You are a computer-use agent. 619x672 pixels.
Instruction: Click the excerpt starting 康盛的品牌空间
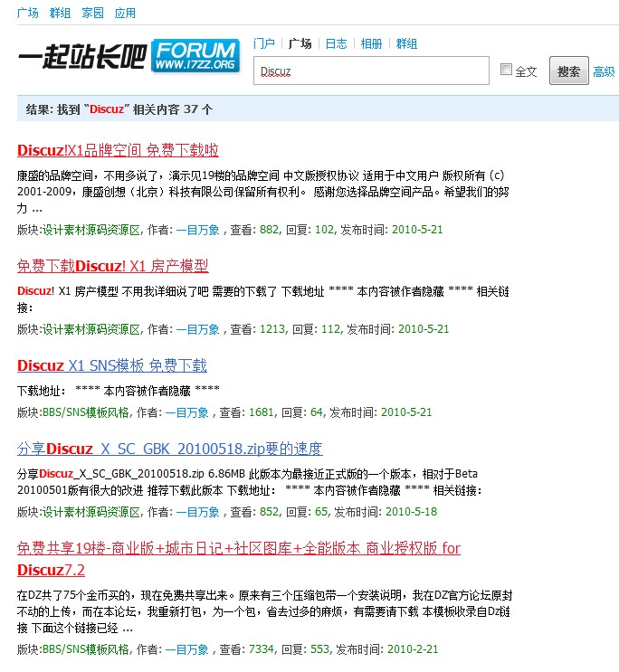(x=262, y=192)
